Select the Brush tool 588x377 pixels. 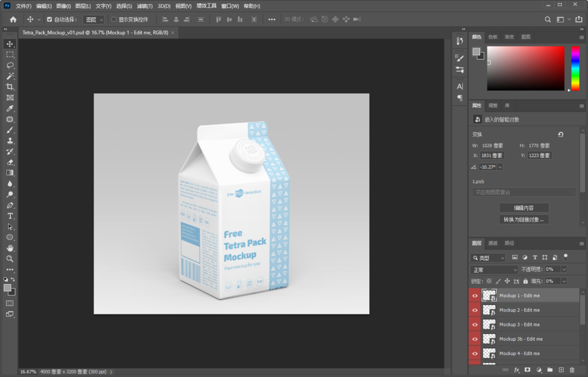pyautogui.click(x=10, y=130)
